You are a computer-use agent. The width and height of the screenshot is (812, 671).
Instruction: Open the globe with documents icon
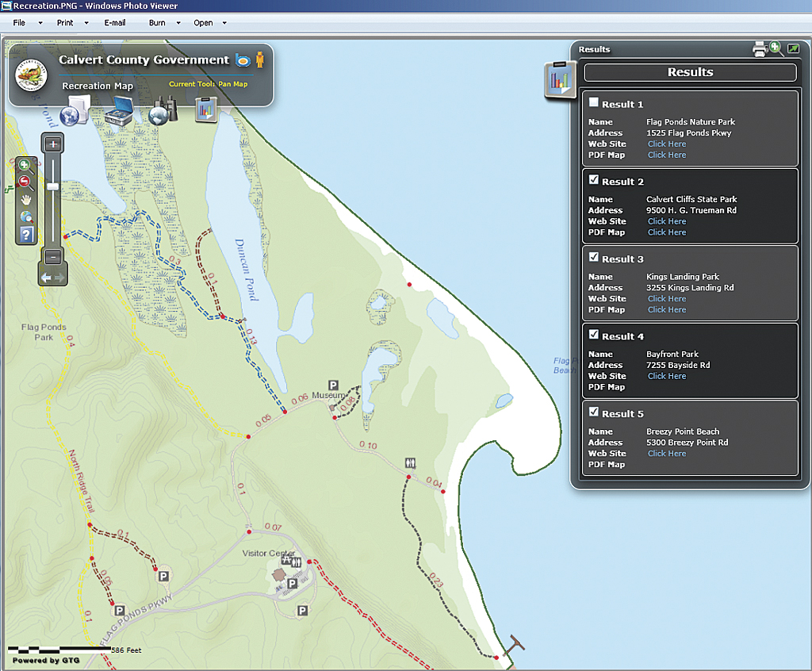[x=75, y=111]
